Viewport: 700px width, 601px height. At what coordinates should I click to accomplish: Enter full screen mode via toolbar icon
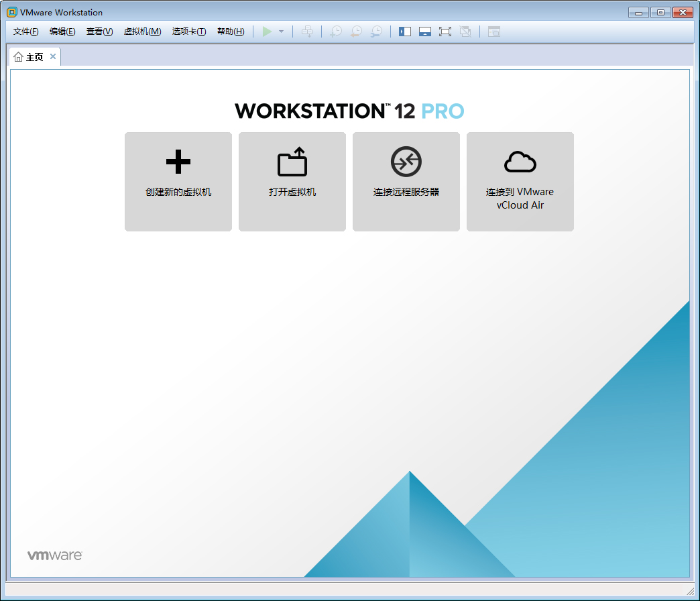click(445, 31)
